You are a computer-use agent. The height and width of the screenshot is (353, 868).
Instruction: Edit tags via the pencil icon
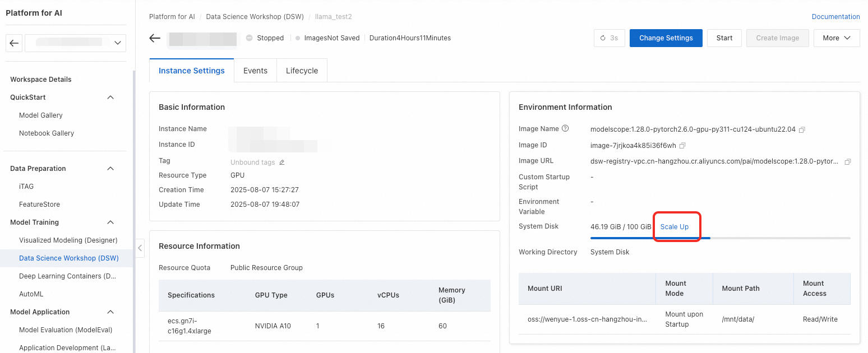click(282, 162)
